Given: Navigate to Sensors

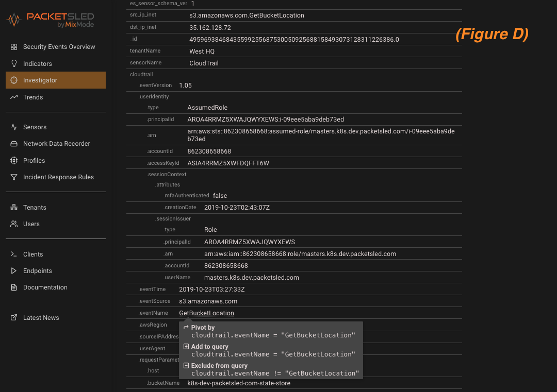Looking at the screenshot, I should click(x=35, y=127).
